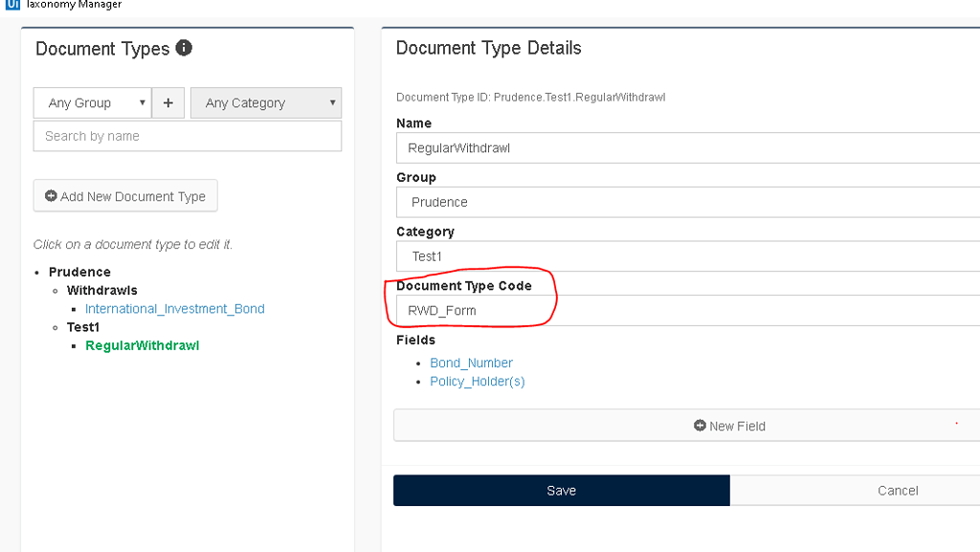Click the plus icon next to Any Group dropdown
980x552 pixels.
pos(168,102)
